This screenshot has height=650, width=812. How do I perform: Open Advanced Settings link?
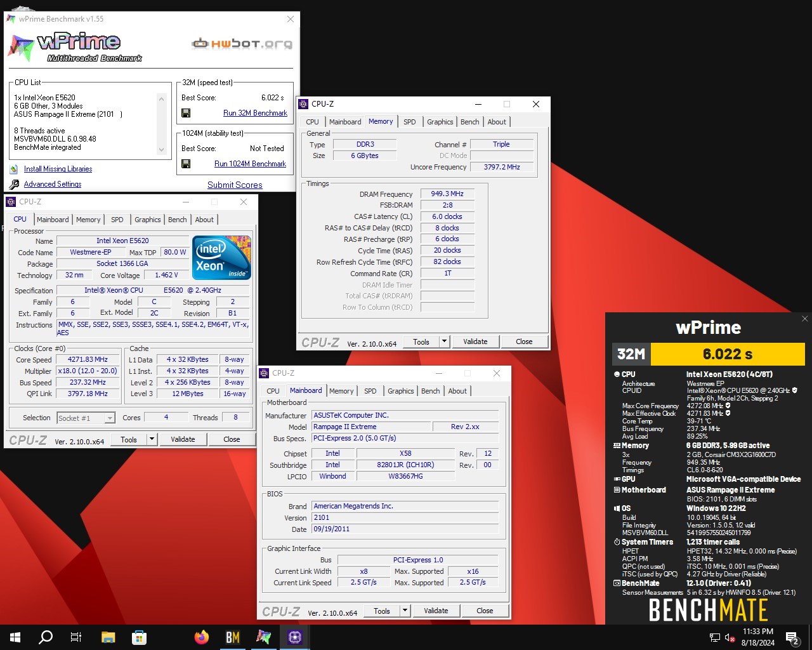(53, 184)
